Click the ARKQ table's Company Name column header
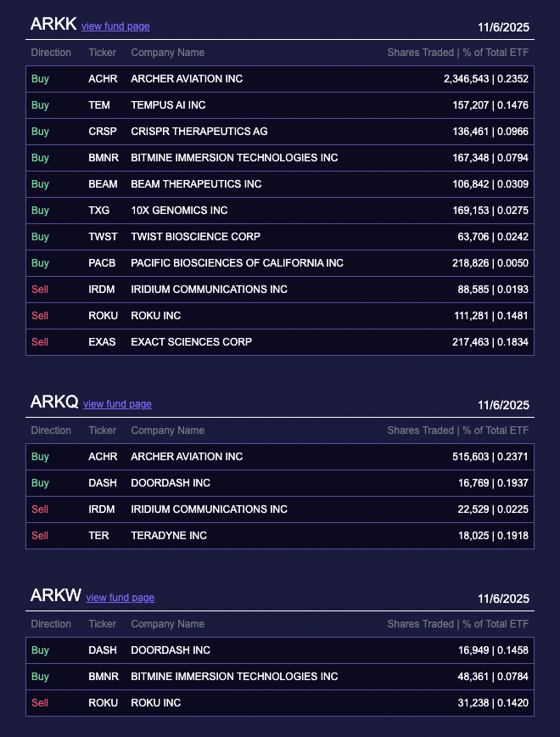 click(167, 430)
